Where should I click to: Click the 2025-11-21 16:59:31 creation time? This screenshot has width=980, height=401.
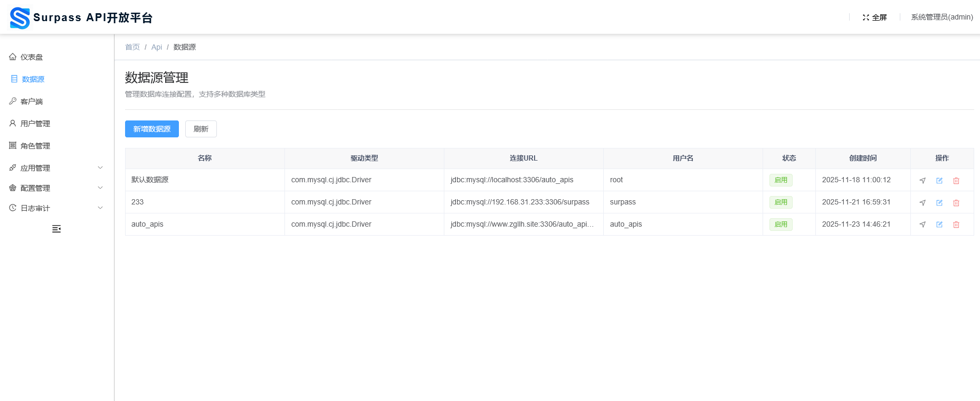(857, 202)
